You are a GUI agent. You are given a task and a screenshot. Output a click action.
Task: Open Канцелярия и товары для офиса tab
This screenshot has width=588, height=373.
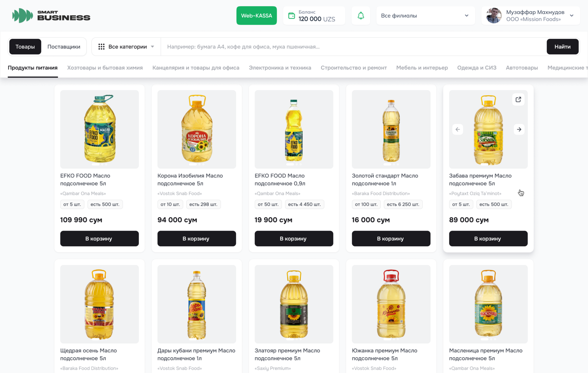click(x=196, y=68)
